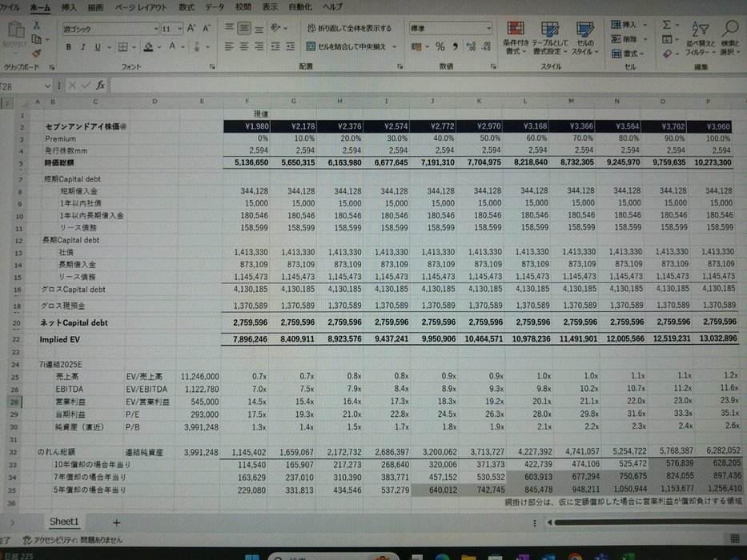Viewport: 747px width, 560px height.
Task: Decrease decimal places
Action: tap(487, 46)
